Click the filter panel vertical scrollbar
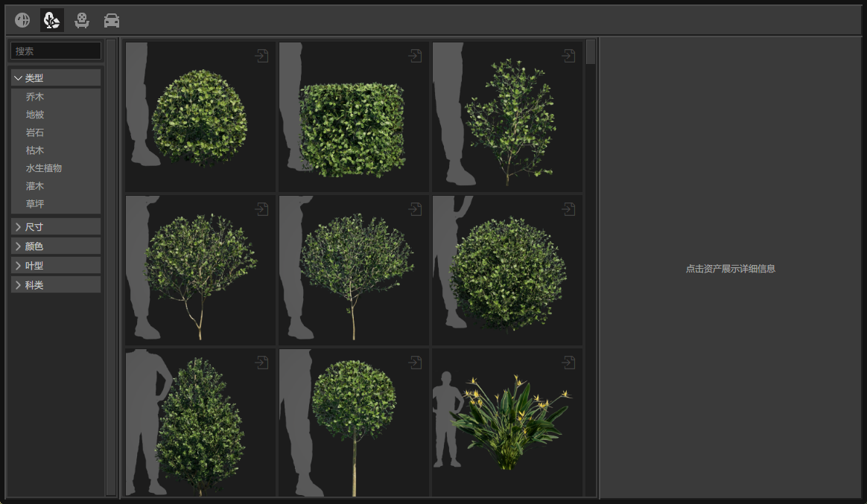The image size is (867, 504). pos(111,267)
